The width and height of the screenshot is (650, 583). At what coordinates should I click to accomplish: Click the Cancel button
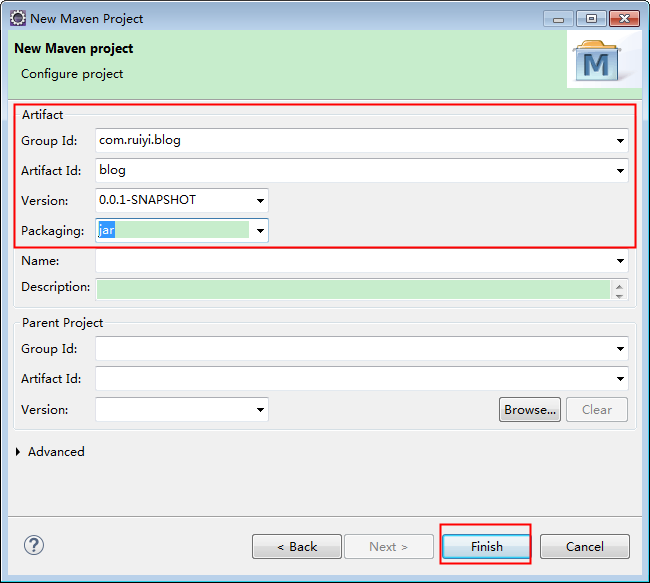click(x=585, y=547)
